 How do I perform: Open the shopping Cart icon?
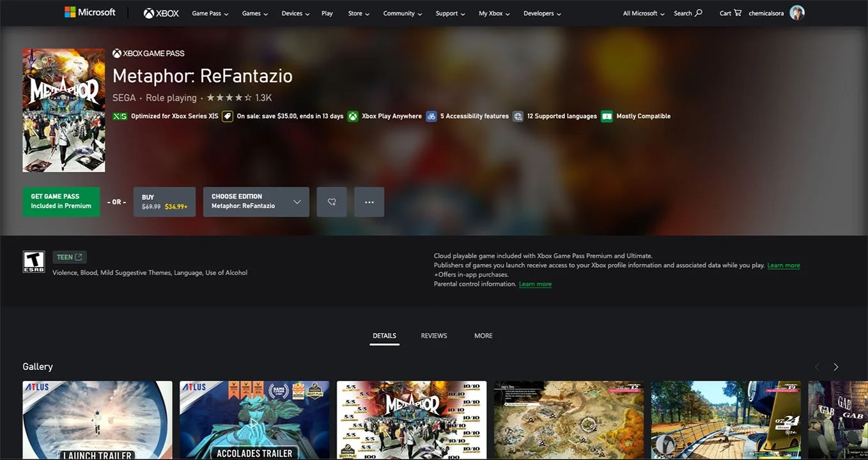point(738,13)
